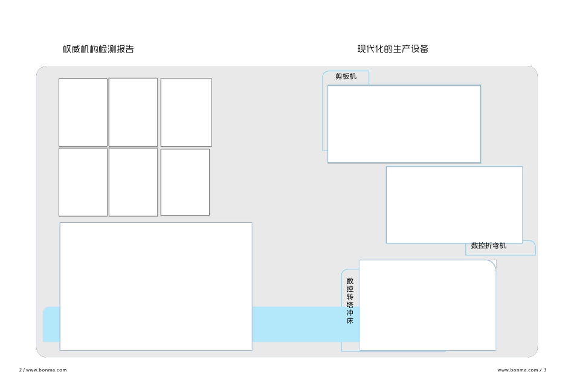The height and width of the screenshot is (392, 574).
Task: Select the image frame beside 数控转塔冲床
Action: click(428, 305)
